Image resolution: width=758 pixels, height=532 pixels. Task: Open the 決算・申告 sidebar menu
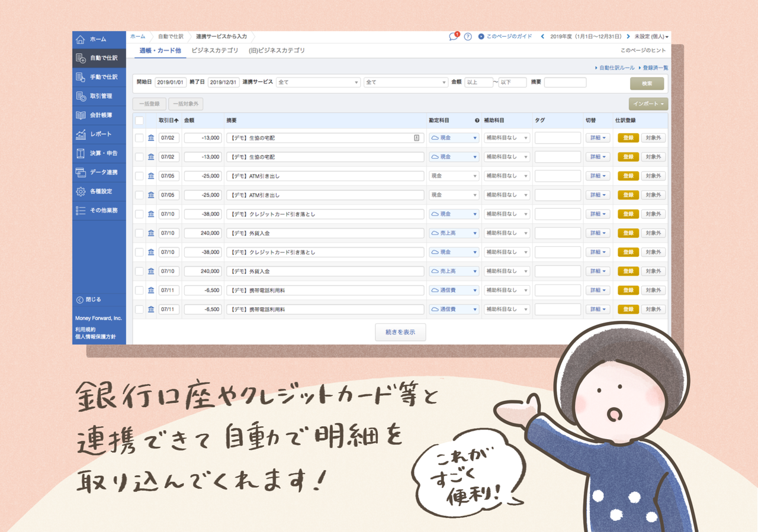[x=99, y=153]
